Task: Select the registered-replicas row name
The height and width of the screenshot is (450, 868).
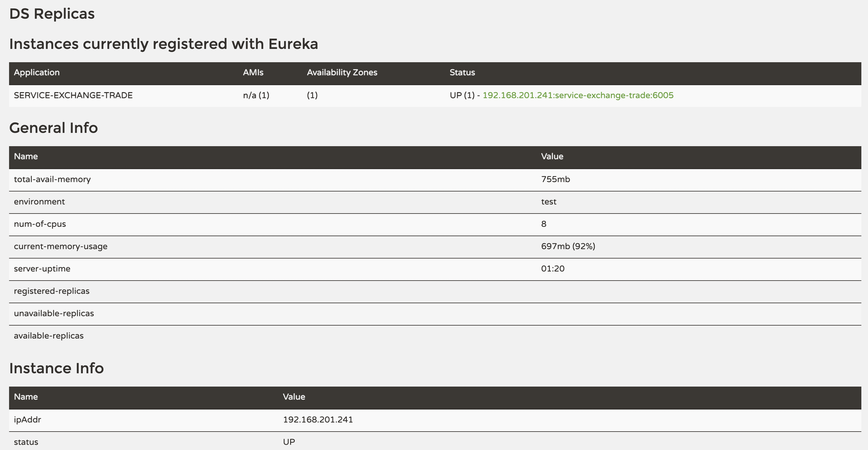Action: pyautogui.click(x=52, y=291)
